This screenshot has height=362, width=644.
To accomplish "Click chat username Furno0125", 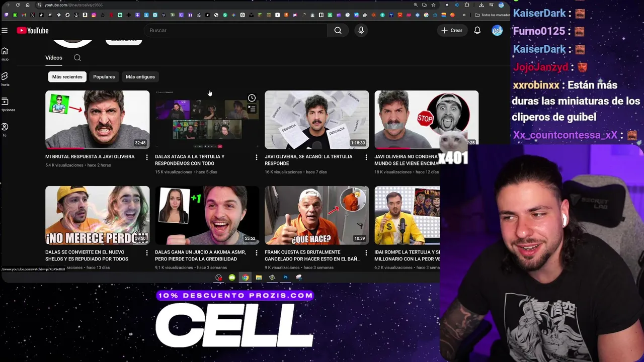I will (539, 31).
